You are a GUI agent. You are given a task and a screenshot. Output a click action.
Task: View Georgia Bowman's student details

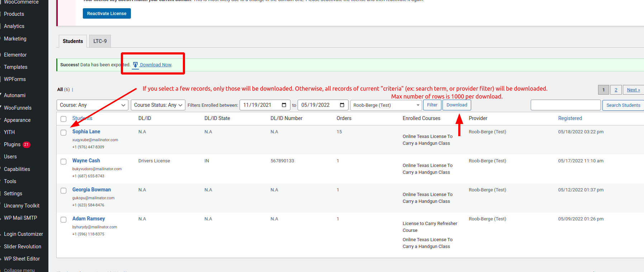[91, 190]
